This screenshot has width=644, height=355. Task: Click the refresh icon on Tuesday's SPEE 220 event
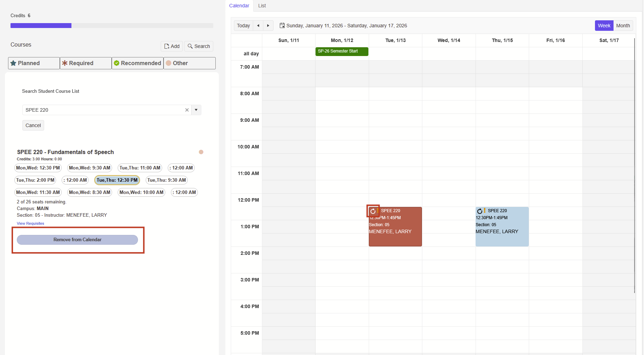373,211
